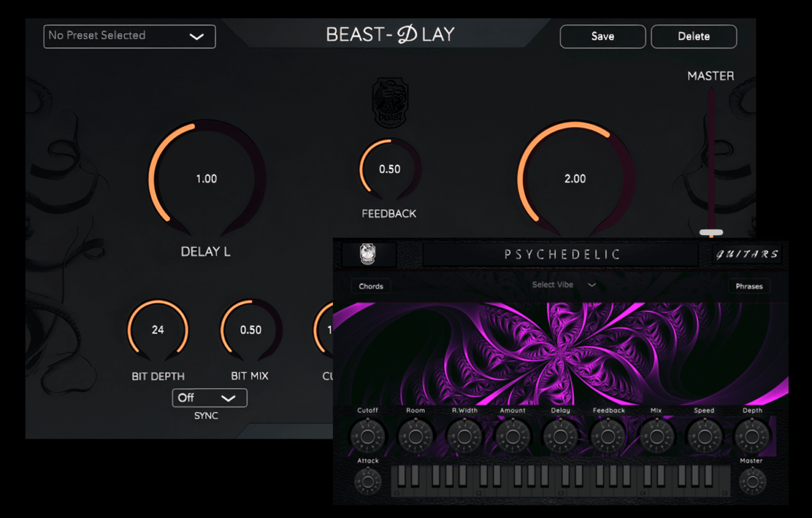Open the No Preset Selected dropdown
Image resolution: width=812 pixels, height=518 pixels.
click(129, 36)
